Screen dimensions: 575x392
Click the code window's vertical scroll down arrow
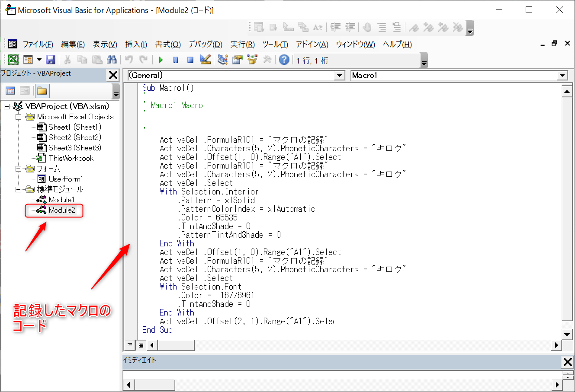567,335
